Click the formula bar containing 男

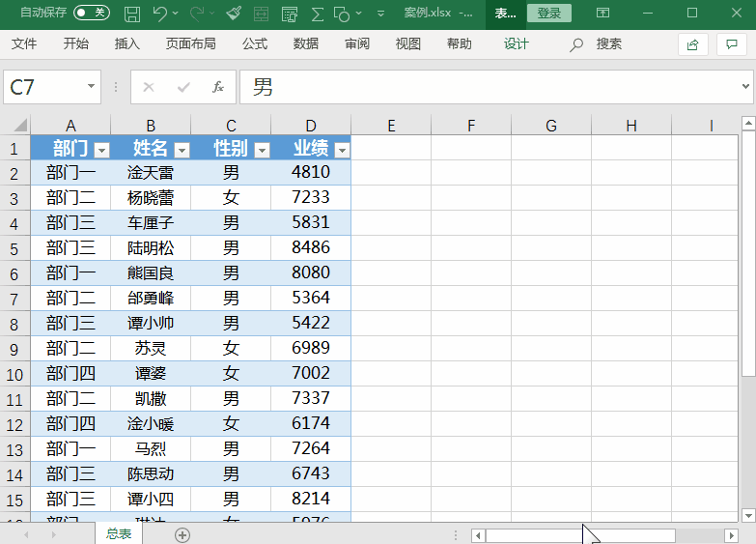(x=490, y=87)
